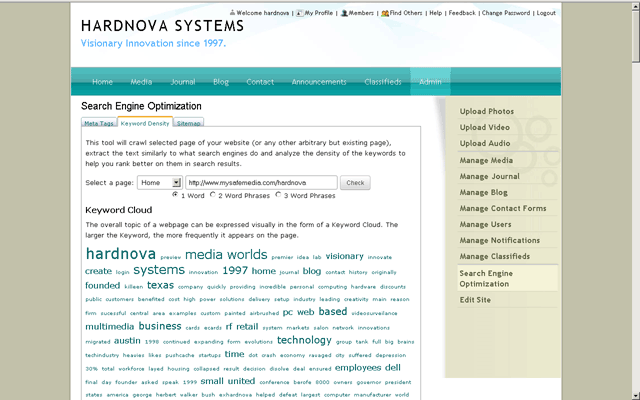
Task: Select the 2 Word Phrases radio option
Action: point(215,195)
